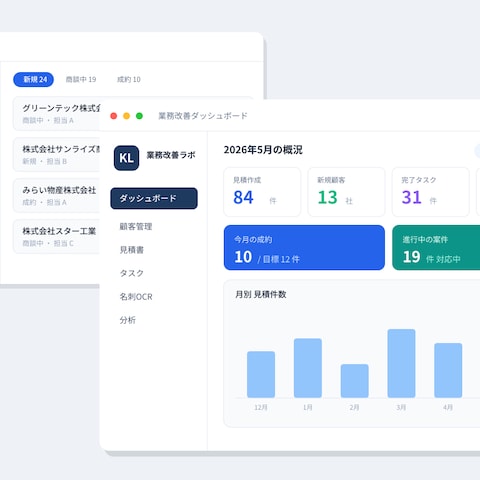The image size is (480, 480).
Task: Click the 12月 bar in the chart
Action: [x=261, y=374]
